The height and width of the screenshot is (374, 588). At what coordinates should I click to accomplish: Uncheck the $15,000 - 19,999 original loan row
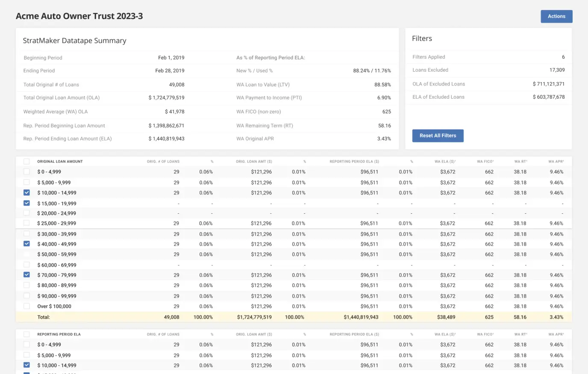coord(26,203)
